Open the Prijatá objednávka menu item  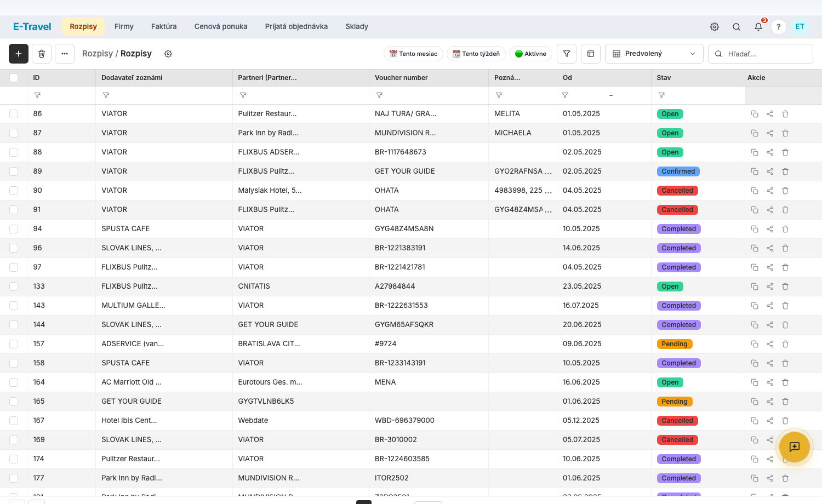click(296, 26)
